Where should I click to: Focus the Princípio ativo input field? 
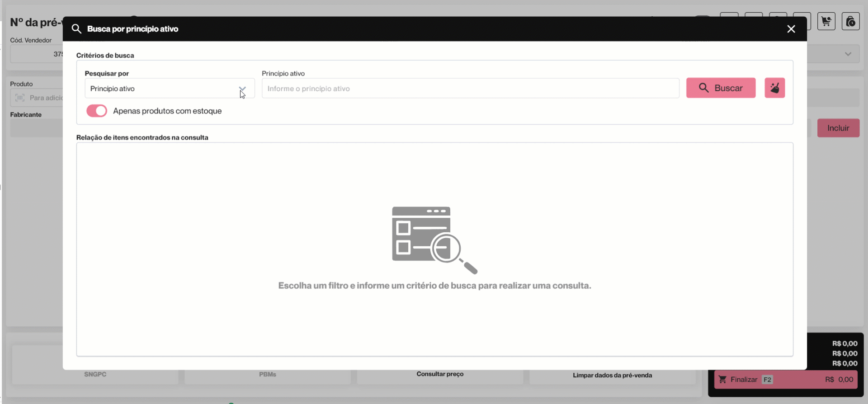(x=471, y=89)
